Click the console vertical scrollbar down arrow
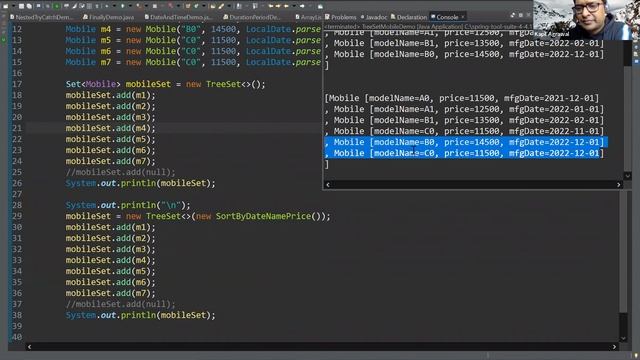 click(x=627, y=176)
